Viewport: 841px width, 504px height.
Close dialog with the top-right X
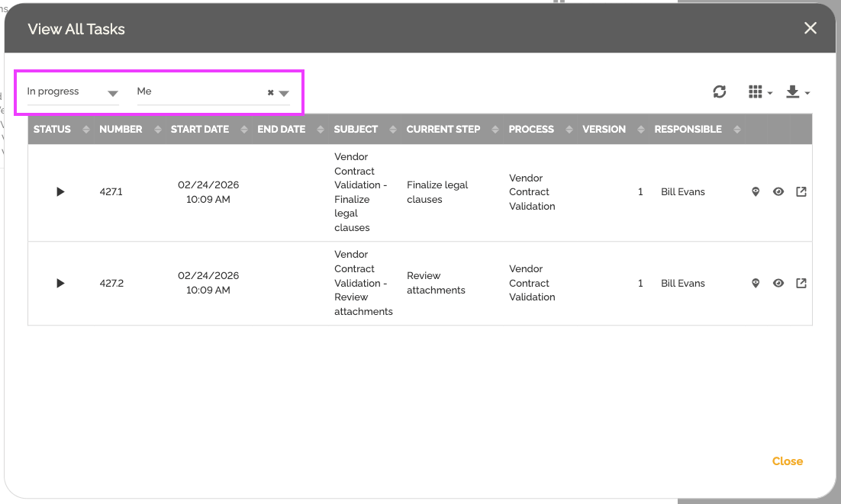coord(810,28)
